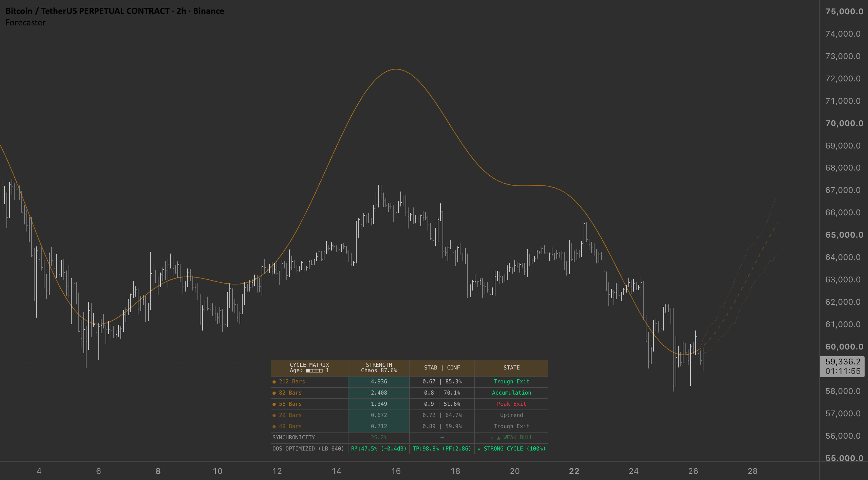Click the Accumulation state cell
868x480 pixels.
511,393
